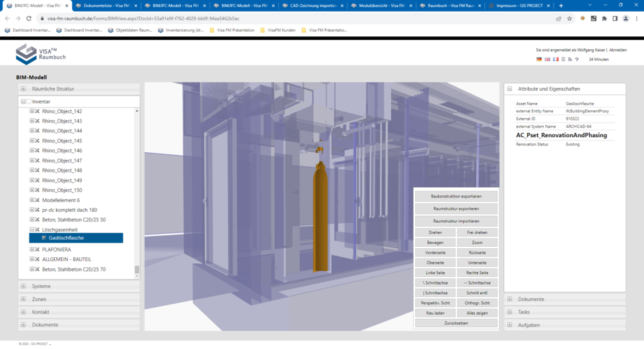This screenshot has height=349, width=644.
Task: Click tools icon next to Rhino_Object_145
Action: (38, 141)
